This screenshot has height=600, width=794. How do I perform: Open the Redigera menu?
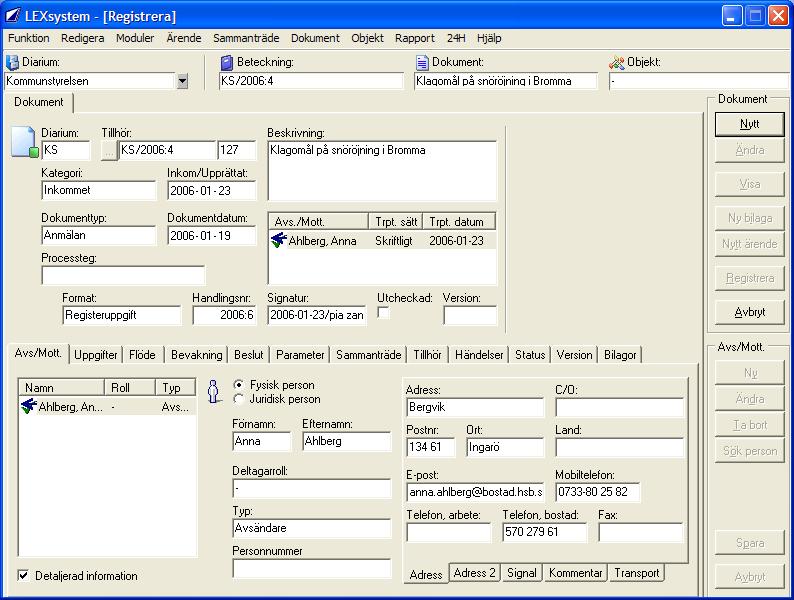click(x=83, y=38)
